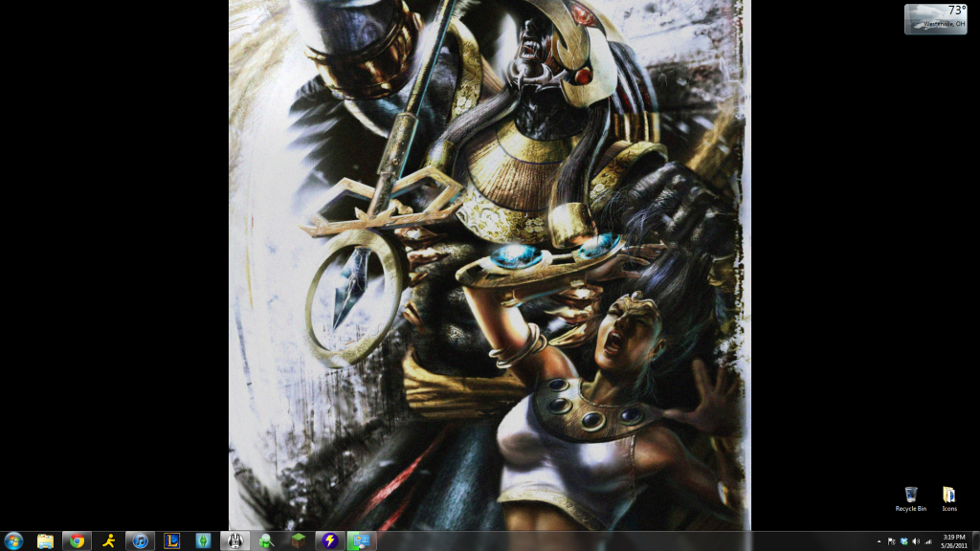
Task: Switch to Google Chrome in the taskbar
Action: pyautogui.click(x=77, y=541)
